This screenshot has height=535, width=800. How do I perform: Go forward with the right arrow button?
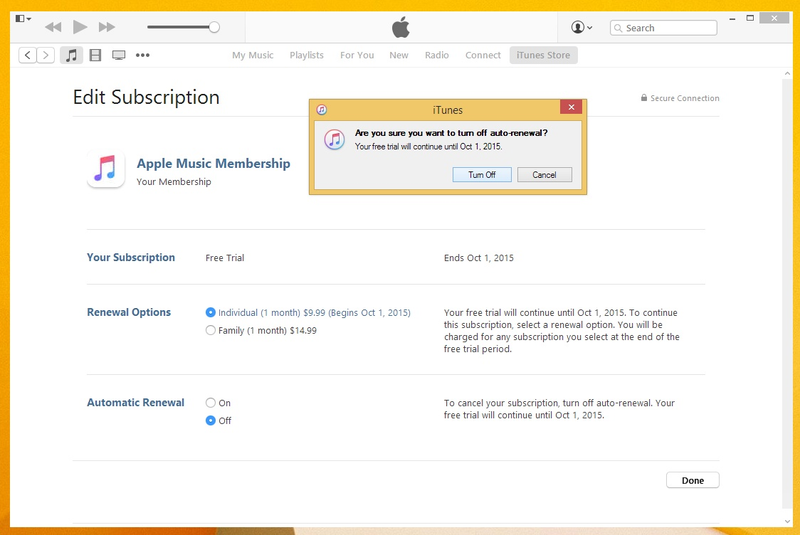(45, 55)
